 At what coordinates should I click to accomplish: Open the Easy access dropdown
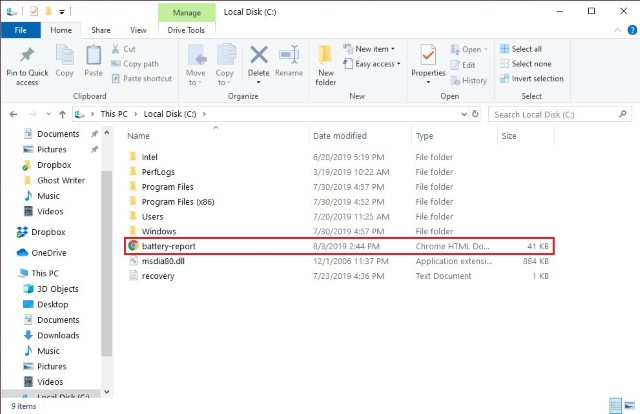[x=372, y=64]
